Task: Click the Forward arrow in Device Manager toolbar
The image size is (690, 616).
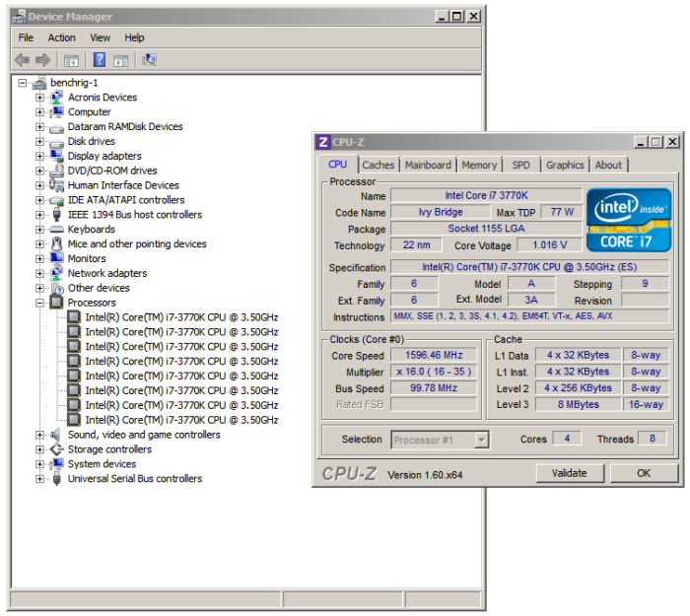Action: click(x=42, y=59)
